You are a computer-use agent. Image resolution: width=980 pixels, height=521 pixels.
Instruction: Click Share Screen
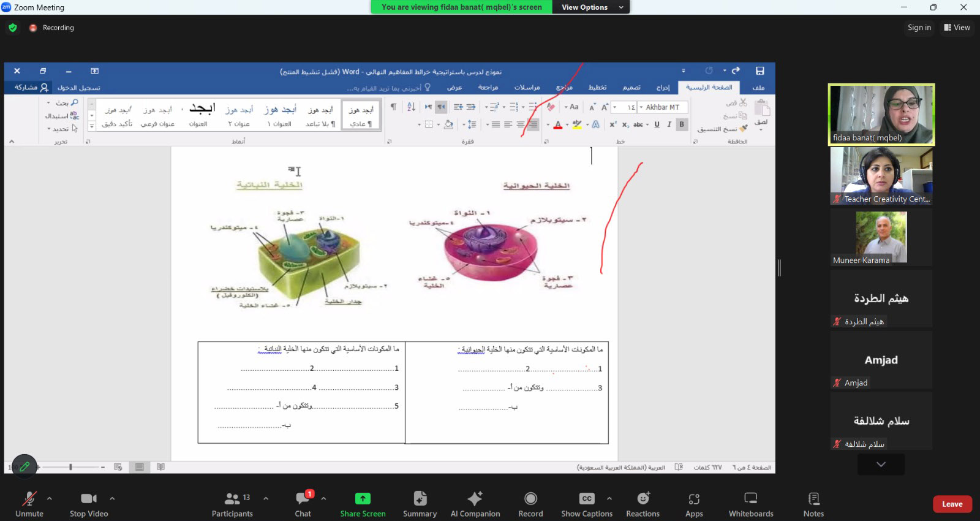click(363, 504)
